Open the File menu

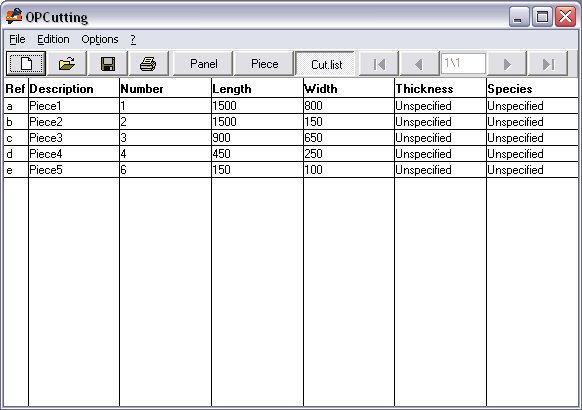[x=17, y=39]
